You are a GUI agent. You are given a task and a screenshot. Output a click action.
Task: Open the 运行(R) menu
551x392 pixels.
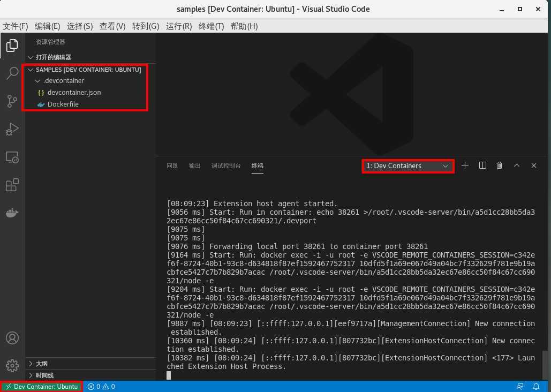coord(179,26)
